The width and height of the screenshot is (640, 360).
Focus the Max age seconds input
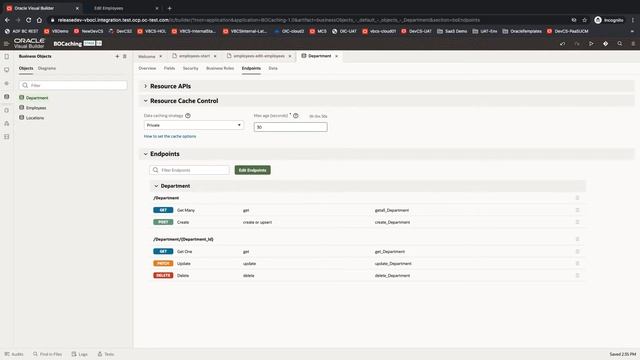[290, 127]
